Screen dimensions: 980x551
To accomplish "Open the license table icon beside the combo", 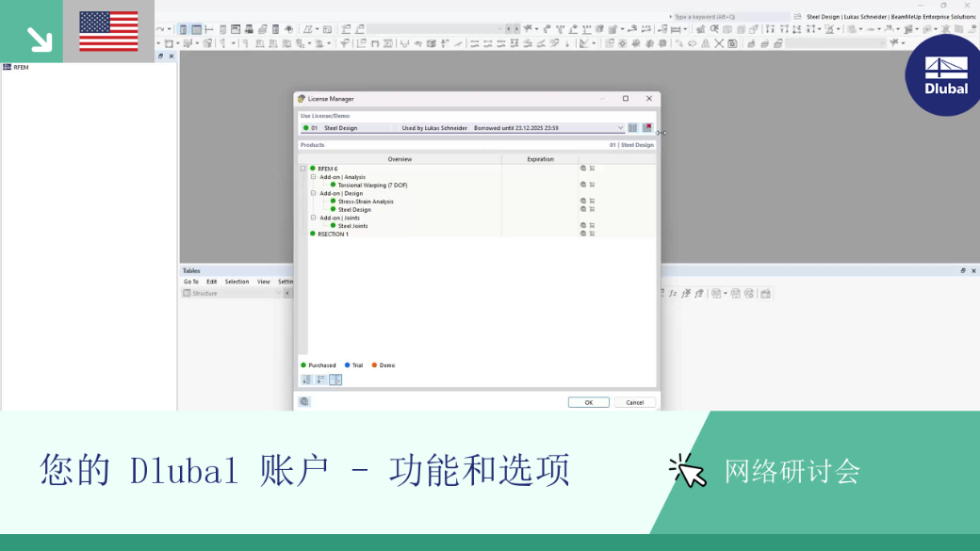I will click(x=632, y=128).
